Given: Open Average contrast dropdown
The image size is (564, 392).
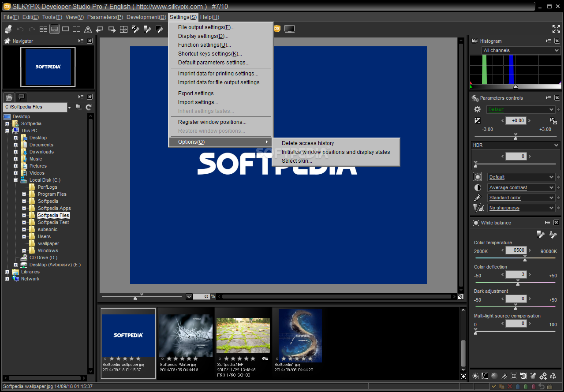Looking at the screenshot, I should coord(521,187).
